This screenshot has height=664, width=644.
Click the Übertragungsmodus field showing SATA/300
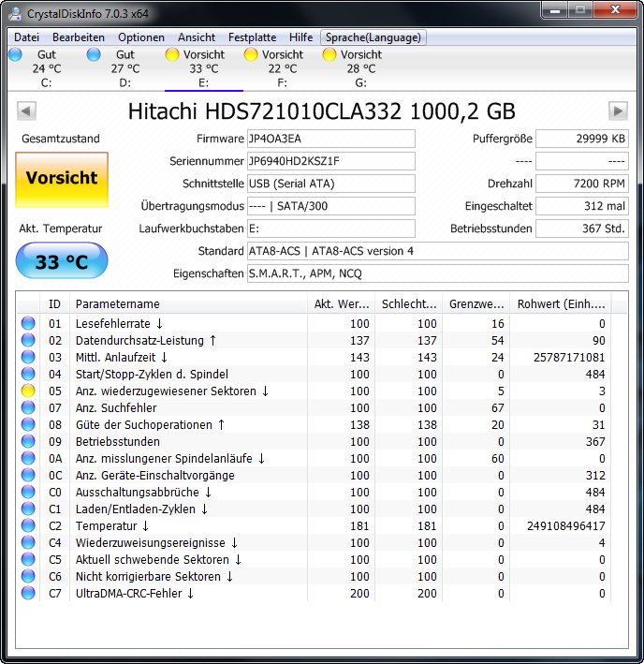pyautogui.click(x=330, y=206)
